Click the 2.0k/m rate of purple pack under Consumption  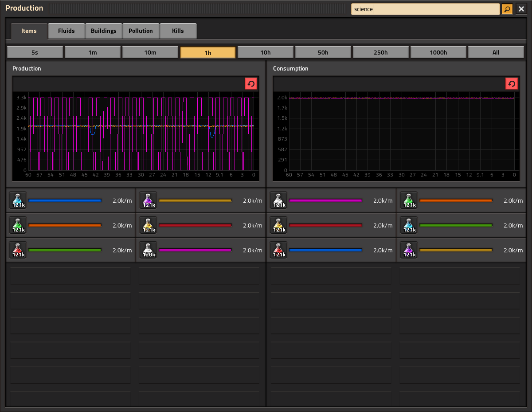coord(513,250)
